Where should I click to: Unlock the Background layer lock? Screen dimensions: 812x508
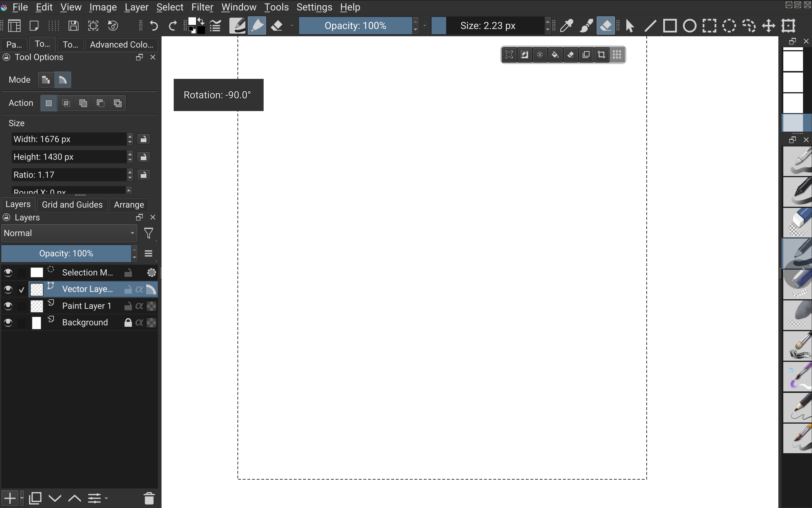point(128,322)
